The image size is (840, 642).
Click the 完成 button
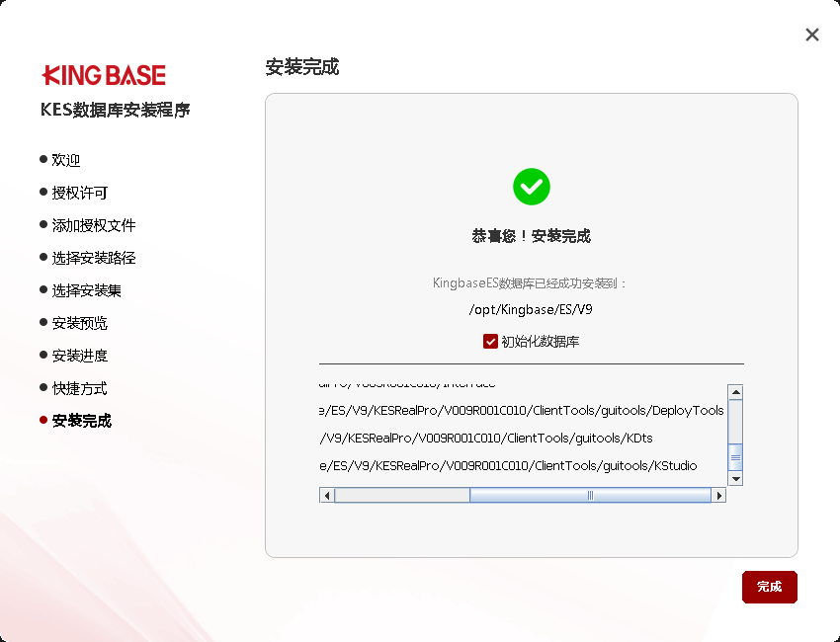point(769,587)
